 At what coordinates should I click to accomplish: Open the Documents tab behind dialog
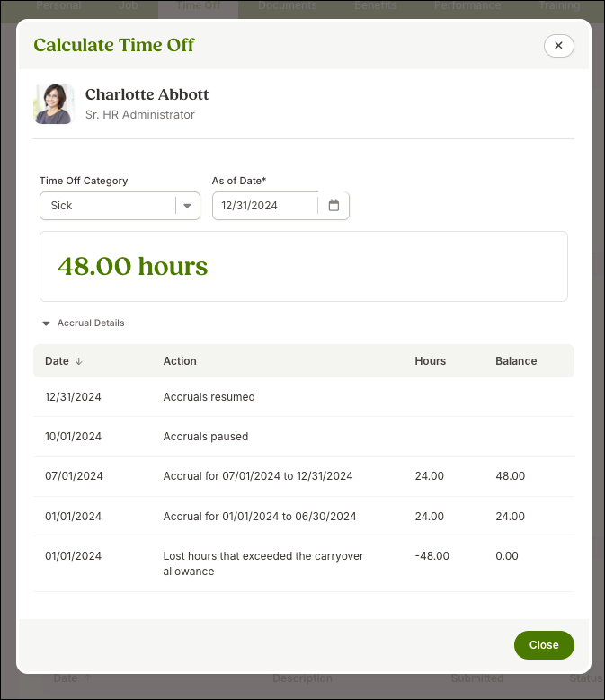click(x=287, y=5)
